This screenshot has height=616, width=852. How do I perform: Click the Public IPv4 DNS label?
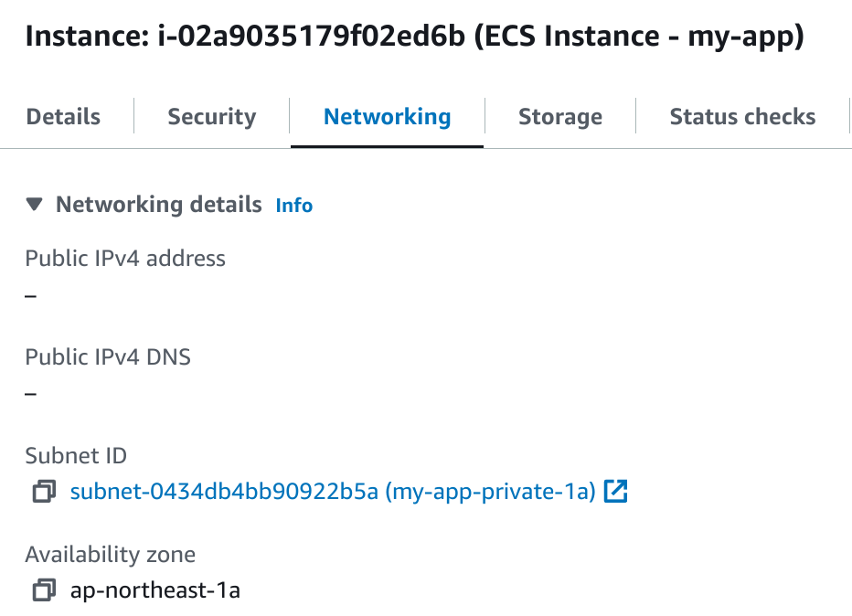(108, 356)
